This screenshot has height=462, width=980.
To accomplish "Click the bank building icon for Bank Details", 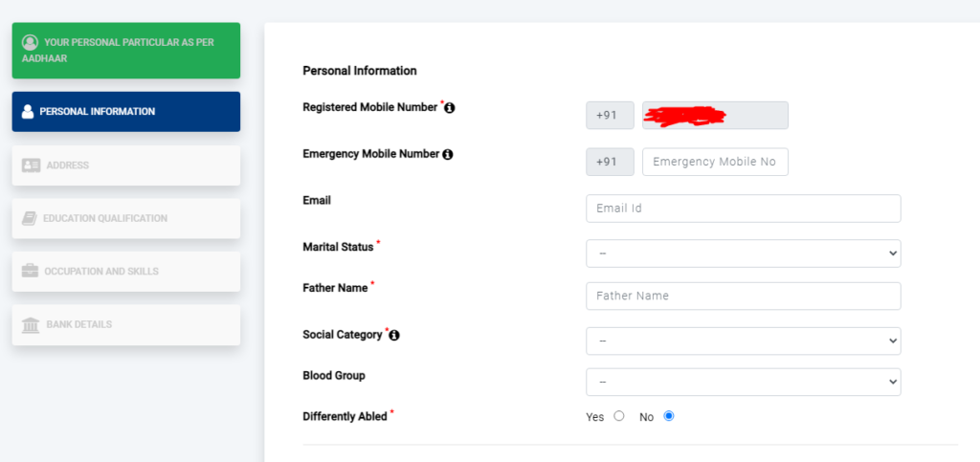I will click(31, 324).
